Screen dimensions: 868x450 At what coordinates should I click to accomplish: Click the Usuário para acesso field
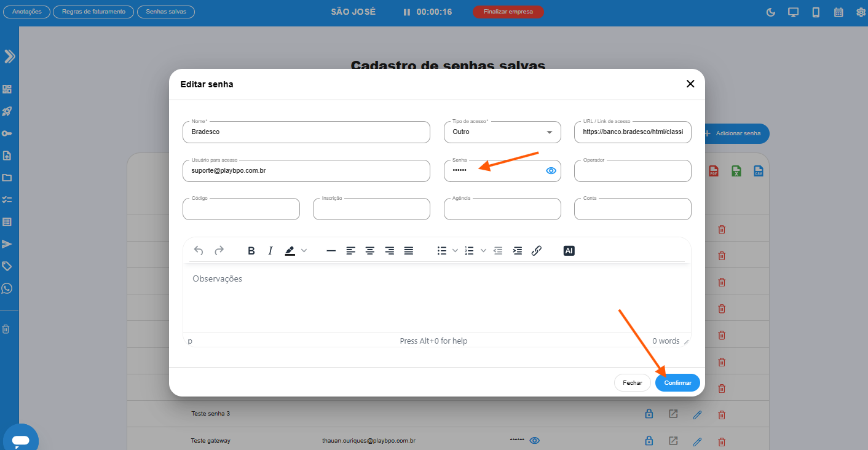click(x=306, y=171)
